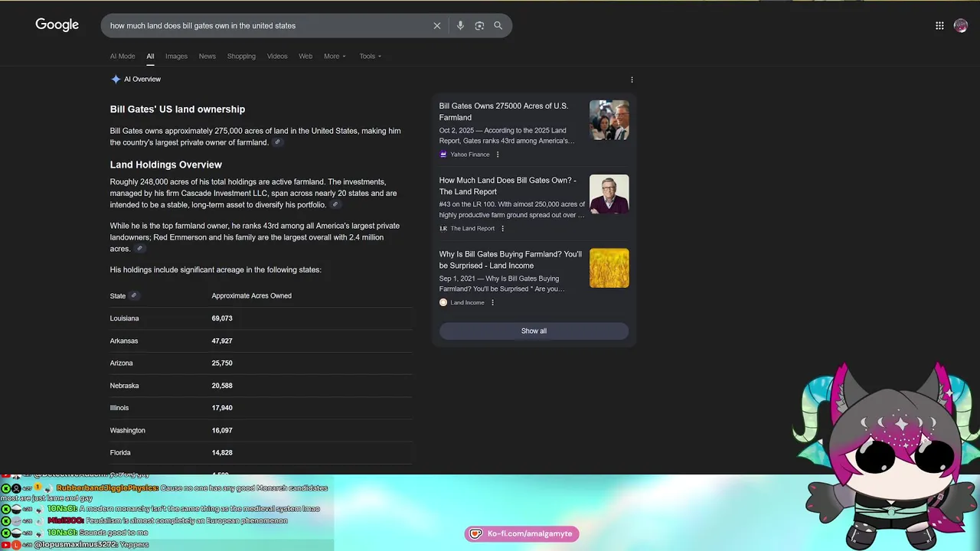Click the 'Land Holdings Overview' heading
Image resolution: width=980 pixels, height=551 pixels.
click(165, 165)
